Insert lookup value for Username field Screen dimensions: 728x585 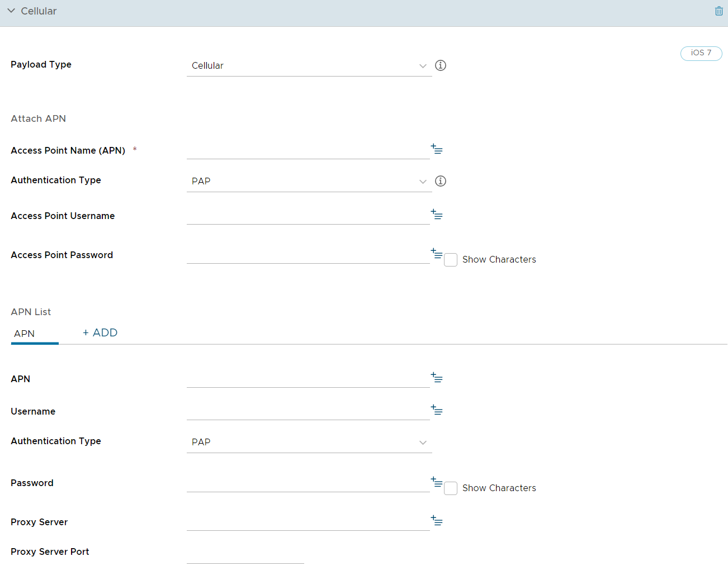[437, 410]
